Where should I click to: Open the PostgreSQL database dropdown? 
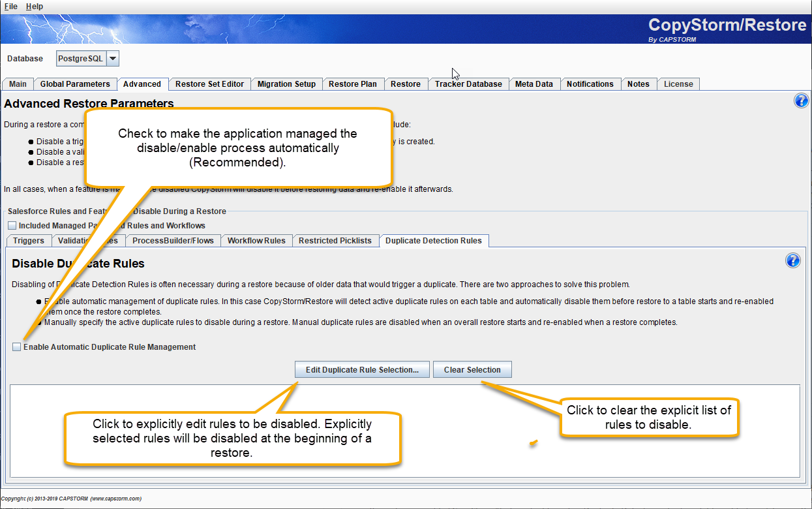tap(113, 59)
